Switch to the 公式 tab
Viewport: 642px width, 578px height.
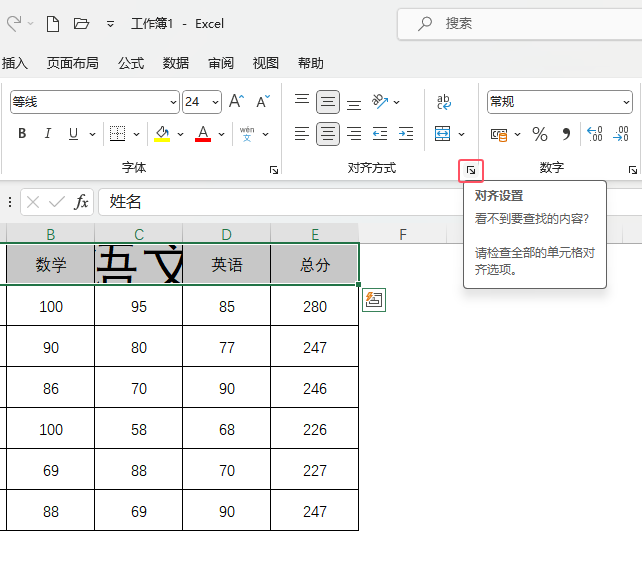click(131, 63)
